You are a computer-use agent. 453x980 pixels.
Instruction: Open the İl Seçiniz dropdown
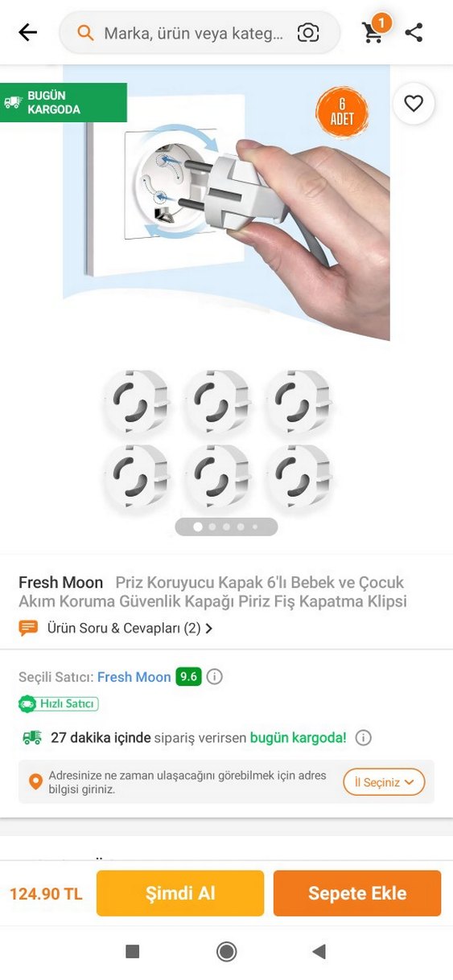click(384, 782)
